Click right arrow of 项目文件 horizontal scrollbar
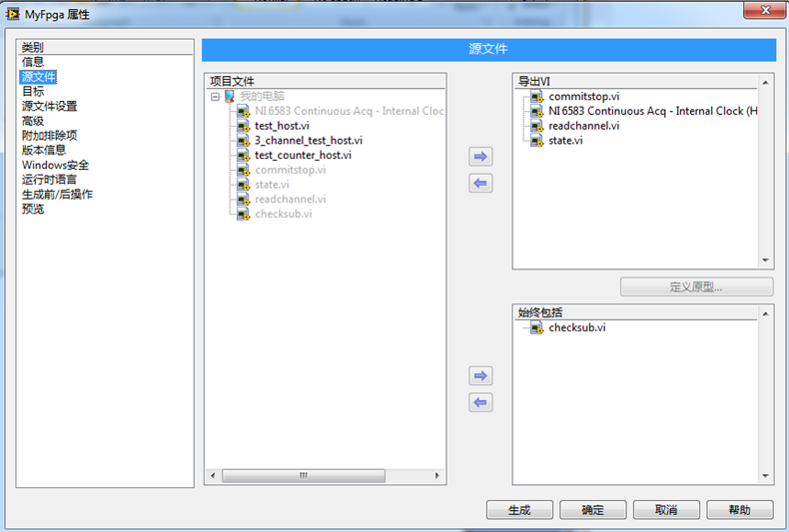Viewport: 789px width, 532px height. point(436,475)
